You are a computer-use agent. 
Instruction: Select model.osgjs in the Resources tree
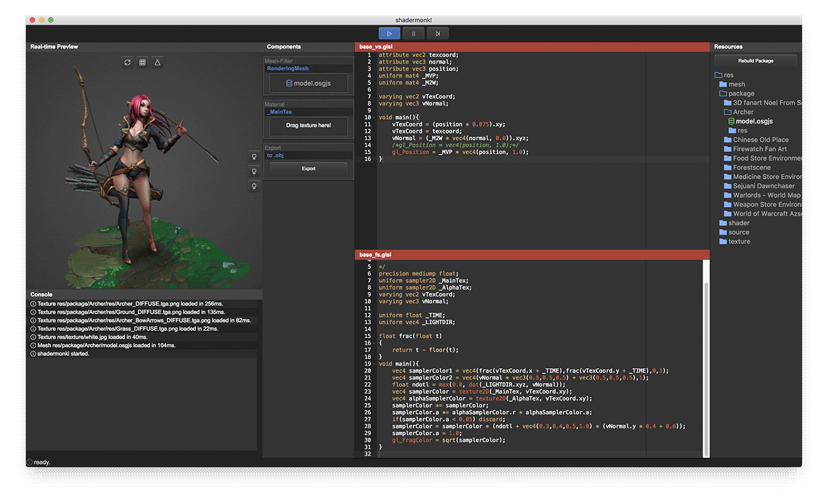tap(750, 121)
